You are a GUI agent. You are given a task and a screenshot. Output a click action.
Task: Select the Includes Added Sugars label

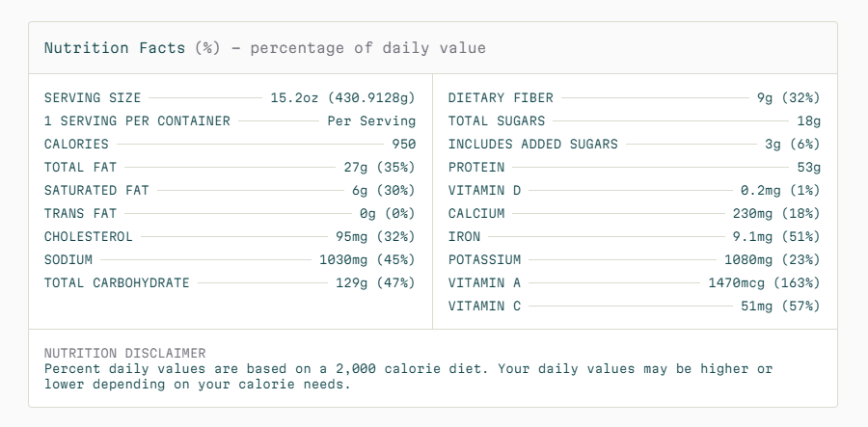point(532,145)
